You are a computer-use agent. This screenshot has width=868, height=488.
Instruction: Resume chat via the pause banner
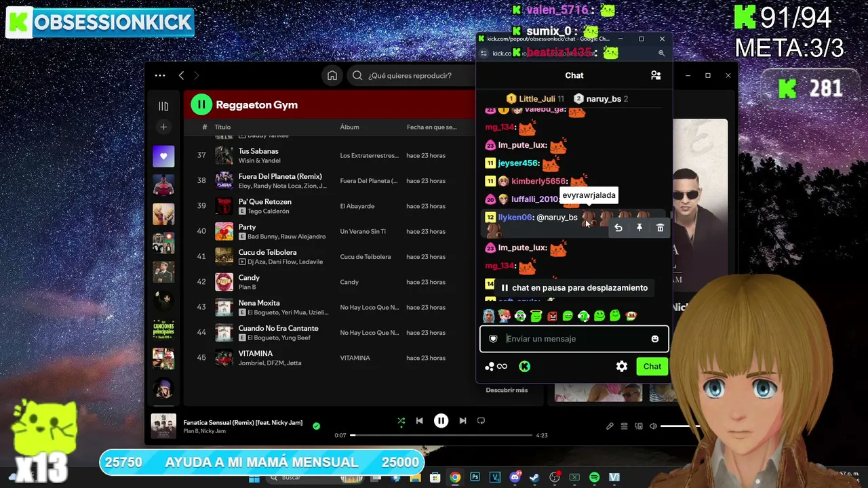click(574, 288)
